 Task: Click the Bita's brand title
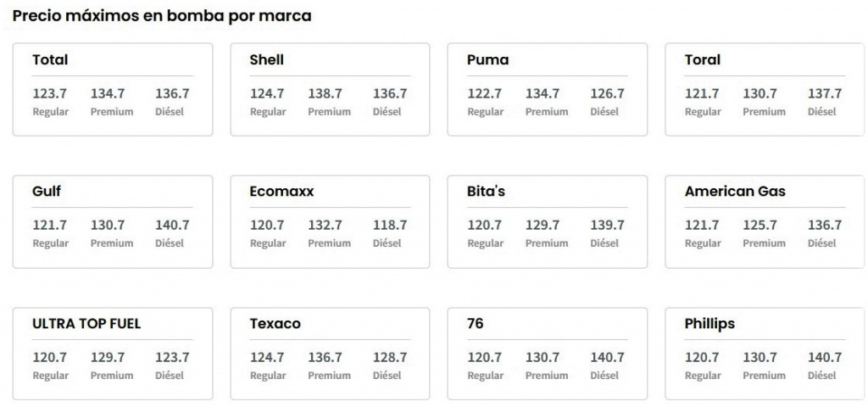pos(486,192)
